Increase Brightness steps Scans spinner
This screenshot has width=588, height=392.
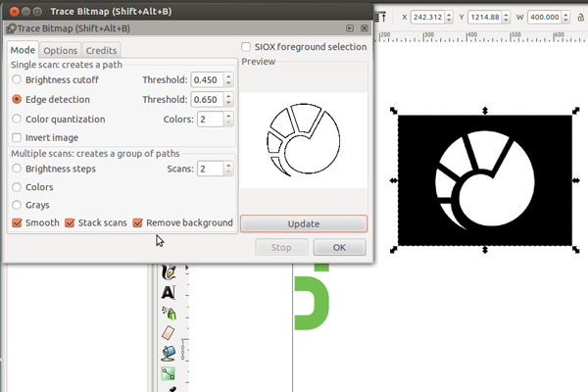(x=228, y=165)
